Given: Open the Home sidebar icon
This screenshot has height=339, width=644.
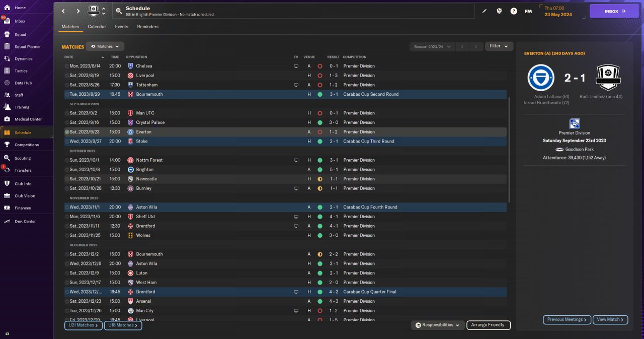Looking at the screenshot, I should click(7, 8).
